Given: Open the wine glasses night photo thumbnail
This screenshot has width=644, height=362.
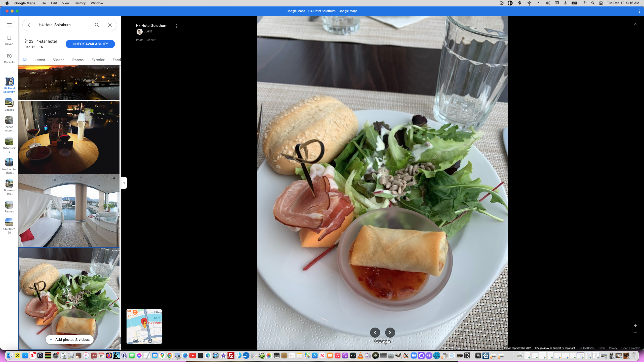Looking at the screenshot, I should pyautogui.click(x=69, y=137).
